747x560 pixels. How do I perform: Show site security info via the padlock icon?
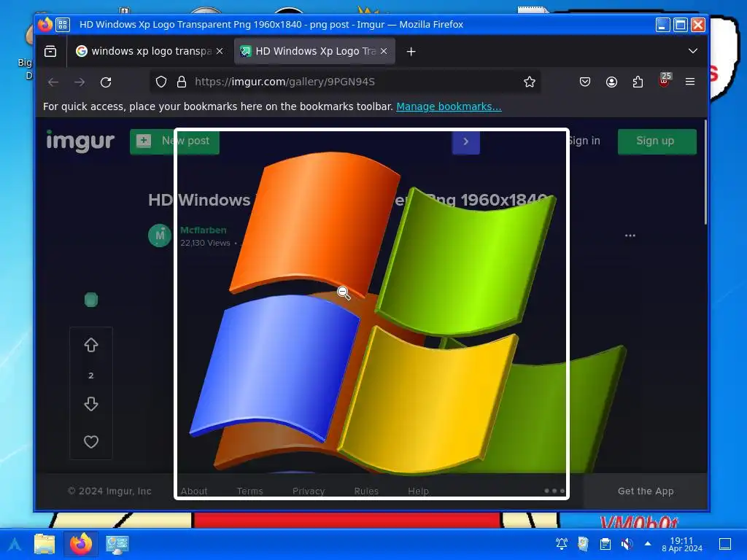pos(182,82)
